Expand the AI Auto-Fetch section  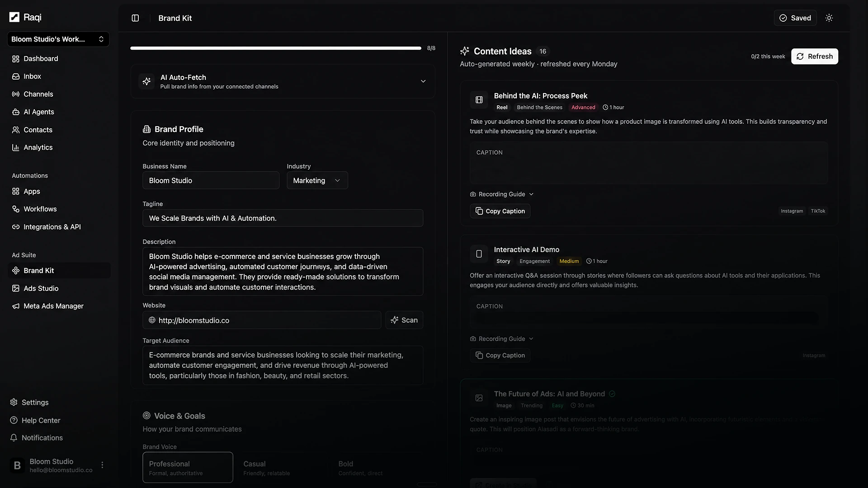pyautogui.click(x=423, y=81)
